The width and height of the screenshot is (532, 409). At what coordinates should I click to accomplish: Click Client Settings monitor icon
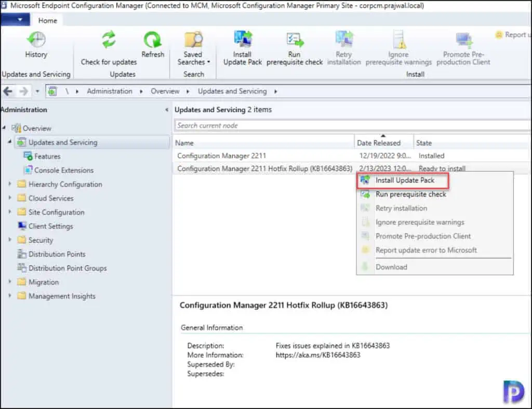tap(22, 226)
